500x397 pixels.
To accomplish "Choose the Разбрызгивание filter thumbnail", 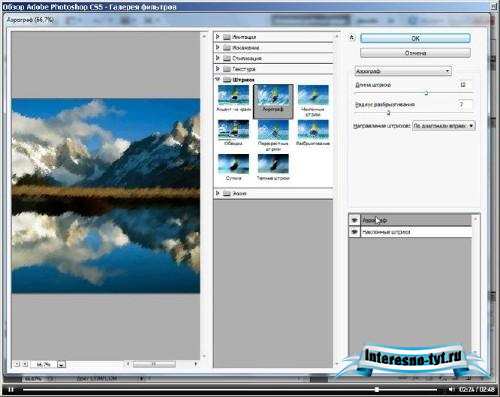I will (x=313, y=133).
